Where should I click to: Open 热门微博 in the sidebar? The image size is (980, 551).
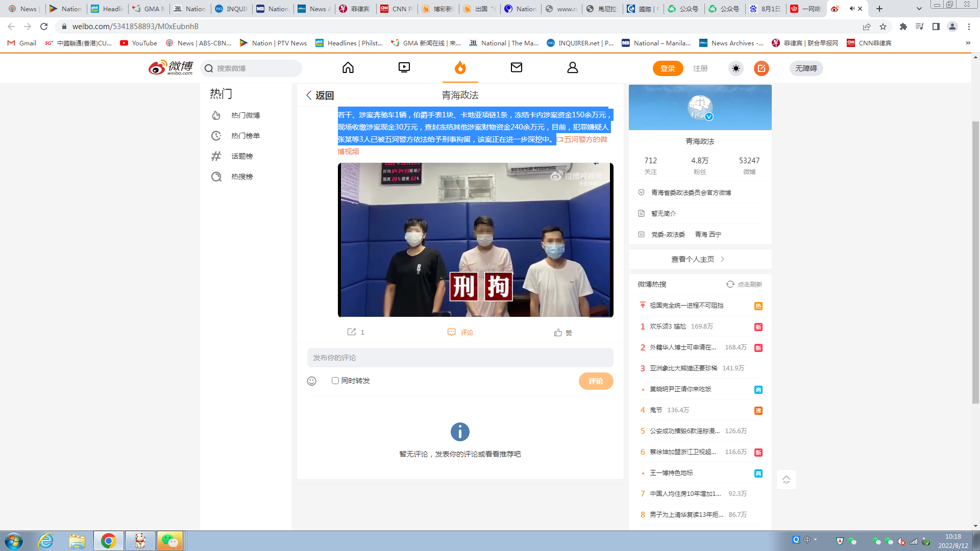tap(246, 115)
